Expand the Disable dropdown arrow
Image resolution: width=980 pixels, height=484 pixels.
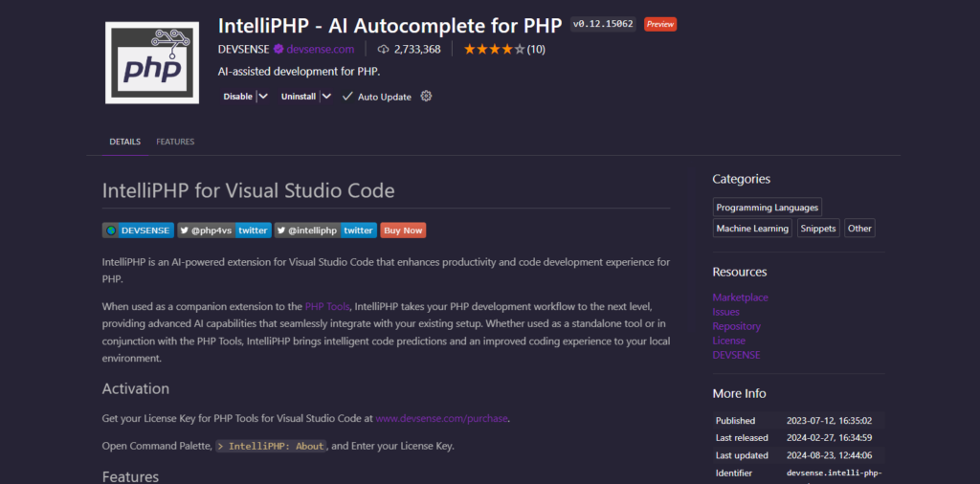(263, 97)
